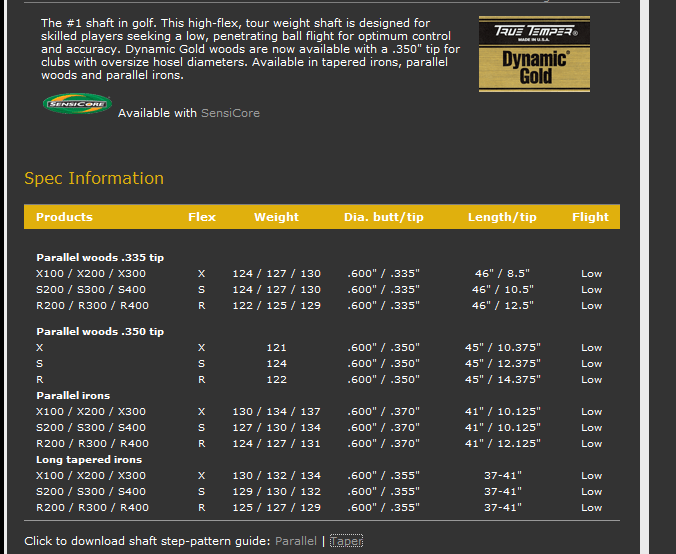Click length value 46" / 10.5"
Image resolution: width=676 pixels, height=554 pixels.
502,290
